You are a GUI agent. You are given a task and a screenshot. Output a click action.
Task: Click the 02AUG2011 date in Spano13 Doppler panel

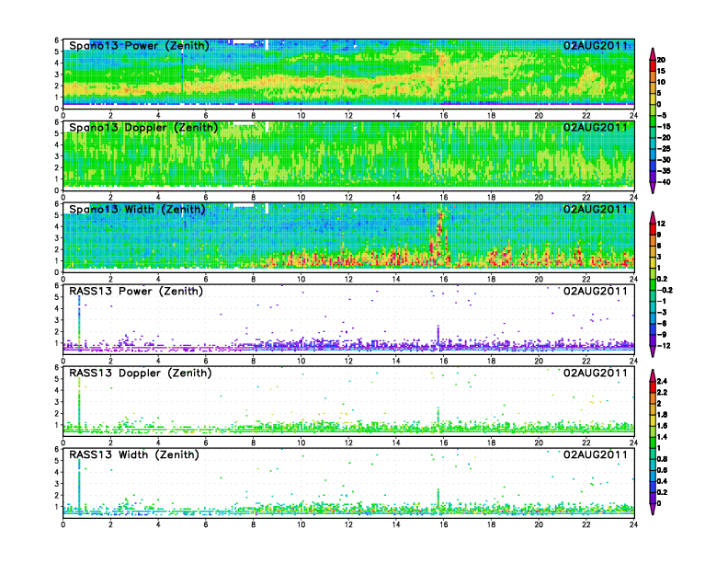point(596,128)
